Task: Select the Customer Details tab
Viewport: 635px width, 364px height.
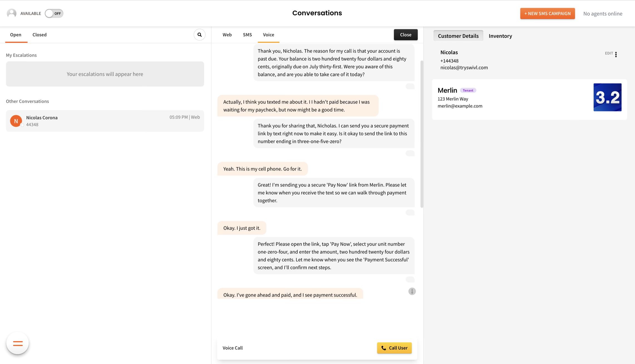Action: tap(458, 36)
